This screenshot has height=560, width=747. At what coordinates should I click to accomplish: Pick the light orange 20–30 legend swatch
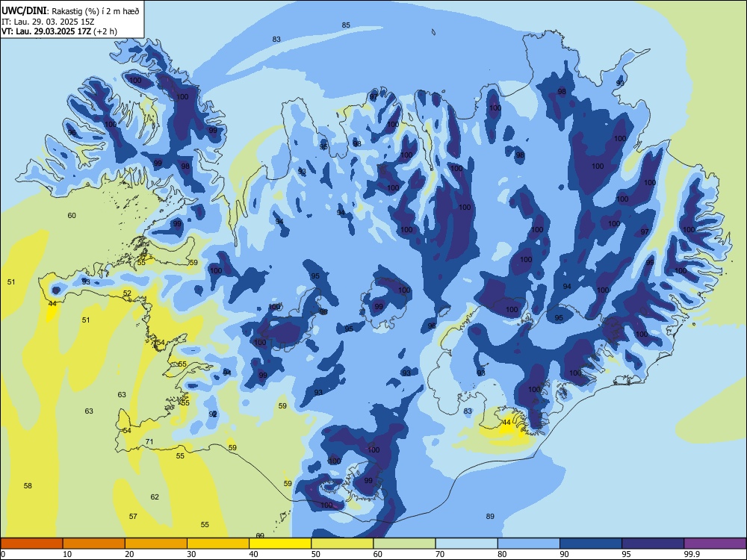[156, 544]
